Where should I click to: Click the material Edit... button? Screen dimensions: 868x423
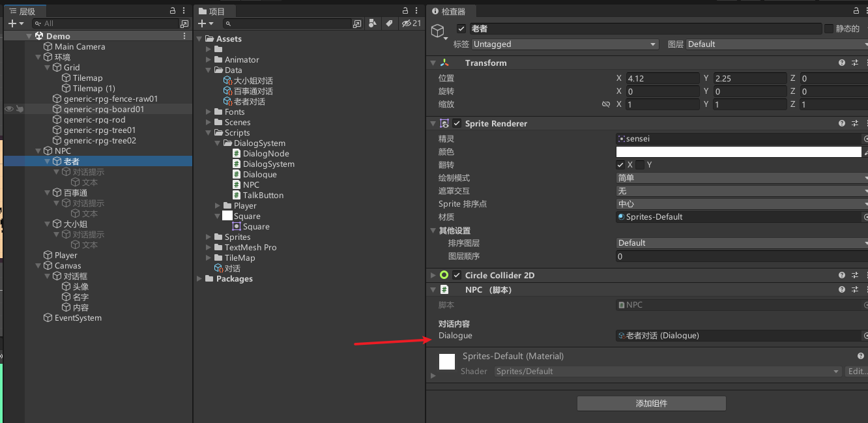click(856, 372)
